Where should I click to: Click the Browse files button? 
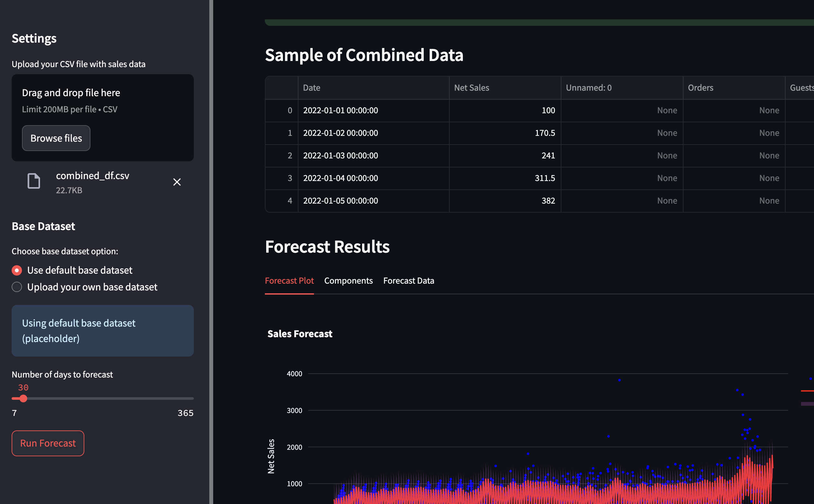coord(56,138)
